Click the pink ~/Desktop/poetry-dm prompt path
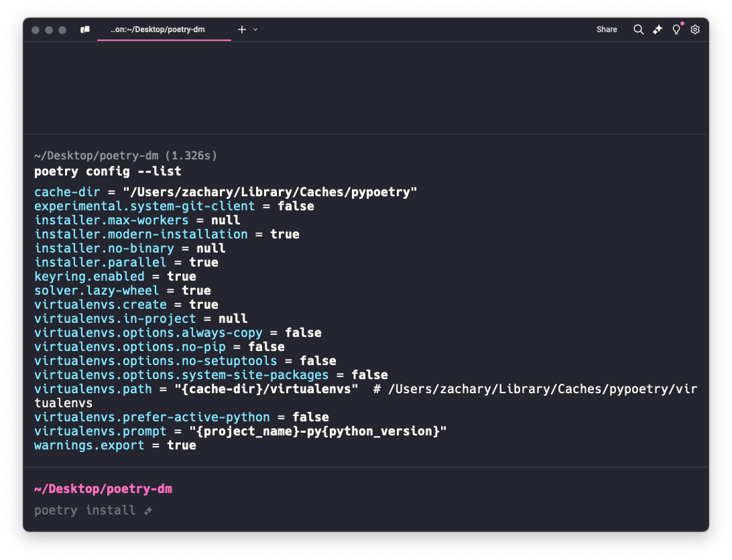Screen dimensions: 732x560 pos(103,489)
